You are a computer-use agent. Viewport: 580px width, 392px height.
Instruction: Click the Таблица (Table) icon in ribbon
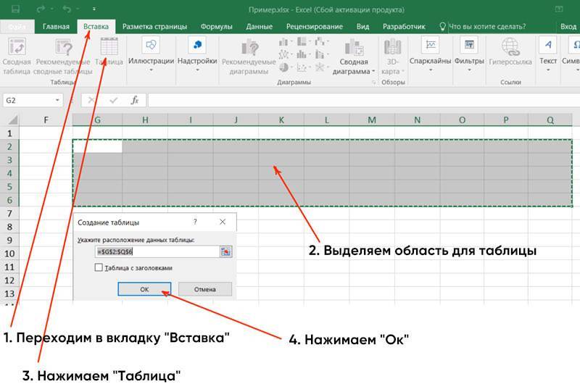click(109, 46)
